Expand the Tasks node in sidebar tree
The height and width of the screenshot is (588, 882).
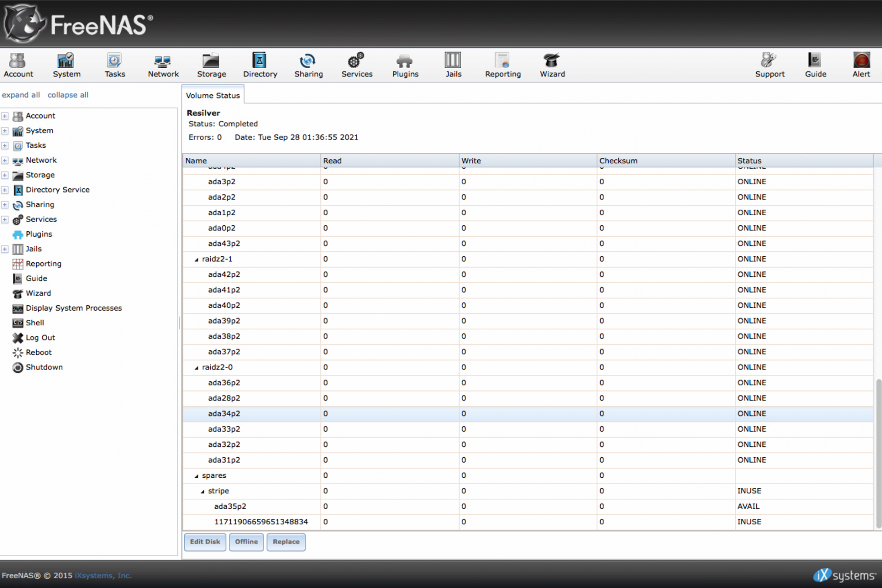tap(5, 146)
